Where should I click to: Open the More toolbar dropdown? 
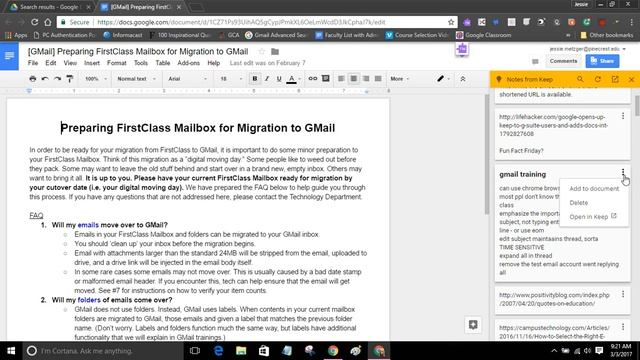coord(400,79)
